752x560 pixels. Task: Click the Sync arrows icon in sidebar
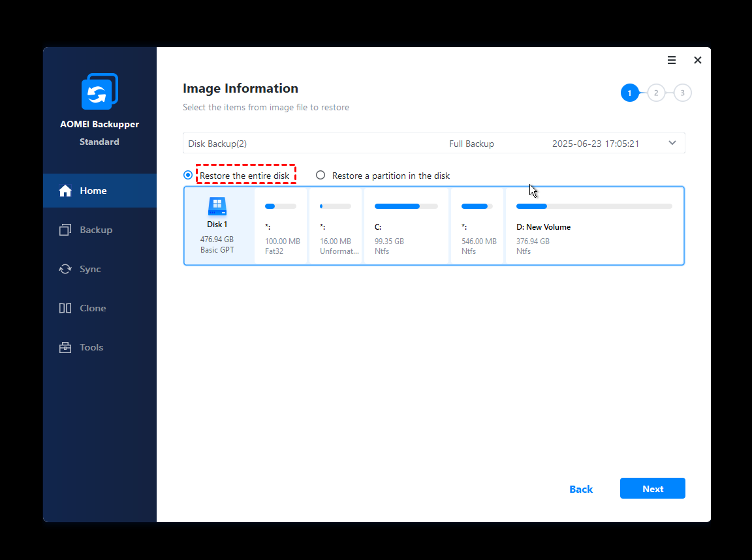[65, 269]
